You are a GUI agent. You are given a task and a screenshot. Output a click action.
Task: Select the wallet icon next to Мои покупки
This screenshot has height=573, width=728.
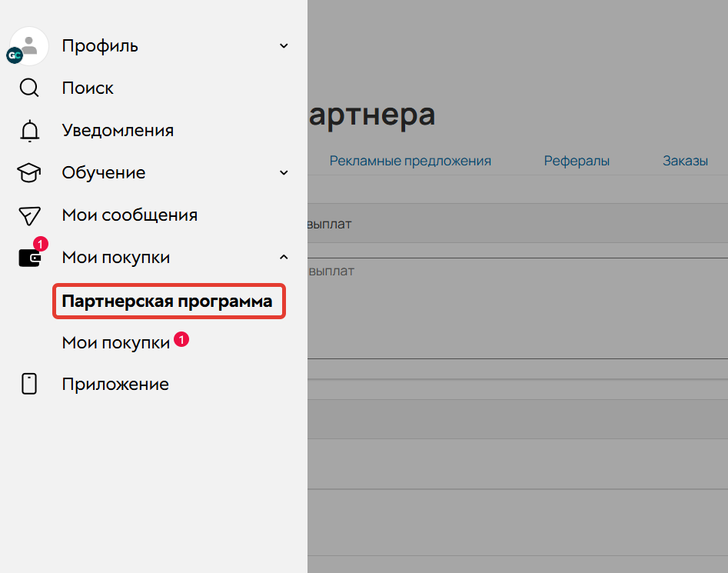[28, 258]
